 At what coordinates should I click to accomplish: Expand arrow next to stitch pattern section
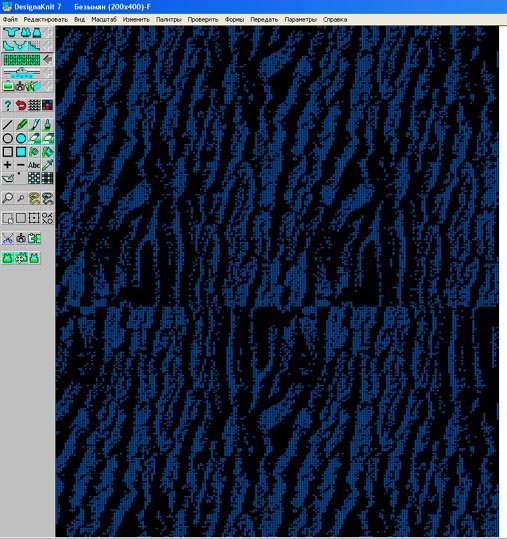pyautogui.click(x=48, y=60)
